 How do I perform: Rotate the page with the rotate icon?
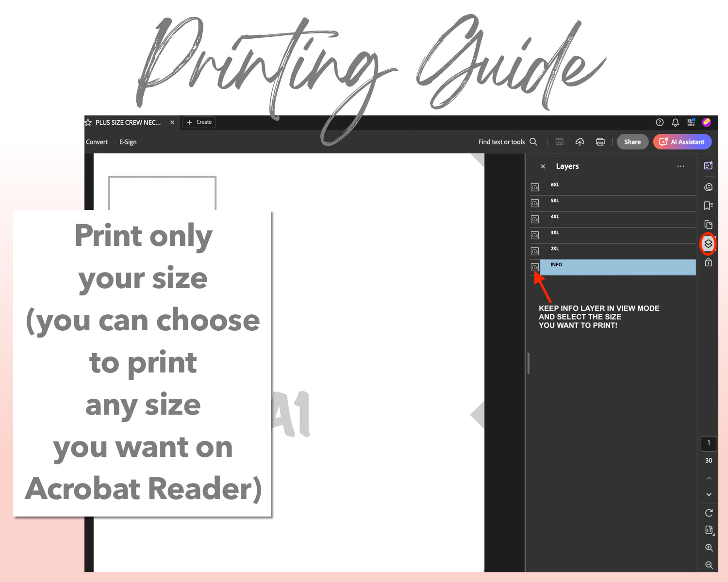(709, 513)
